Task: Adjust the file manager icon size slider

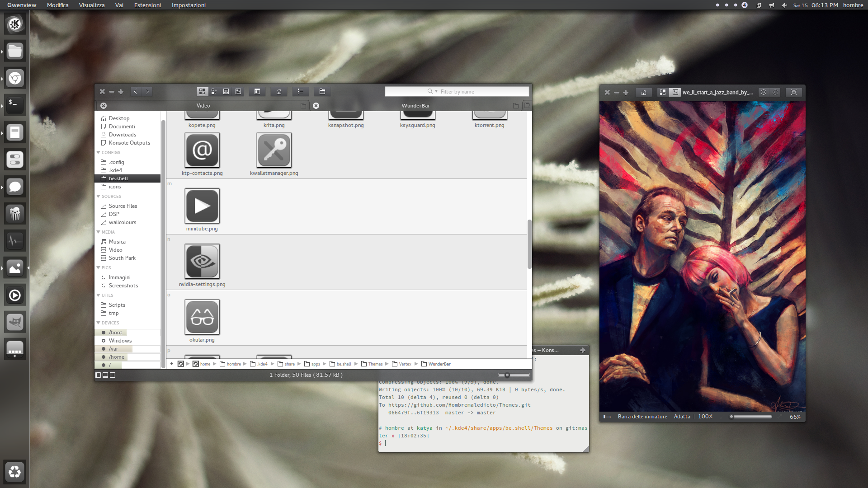Action: (514, 375)
